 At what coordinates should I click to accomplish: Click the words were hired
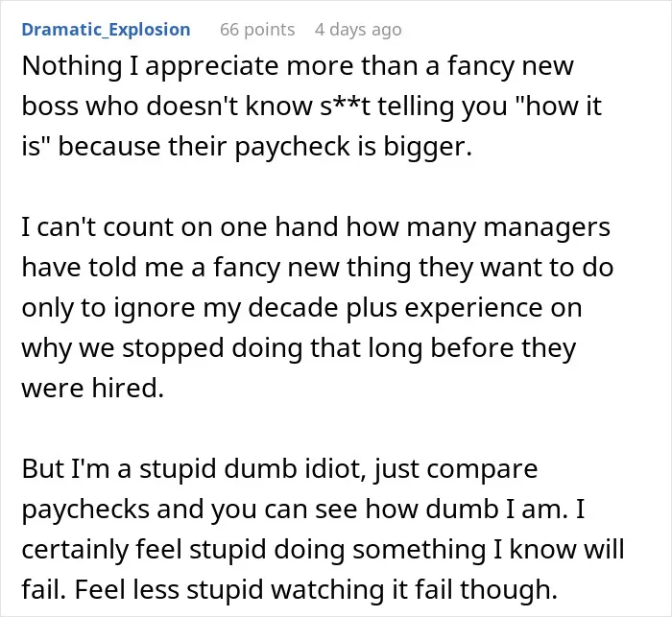[93, 389]
